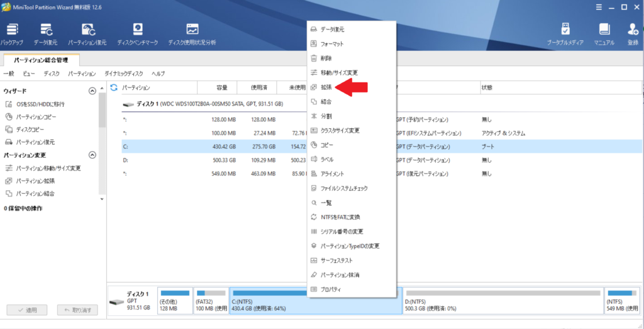This screenshot has height=329, width=644.
Task: Select NTFSをFATに変換 menu entry
Action: [351, 217]
